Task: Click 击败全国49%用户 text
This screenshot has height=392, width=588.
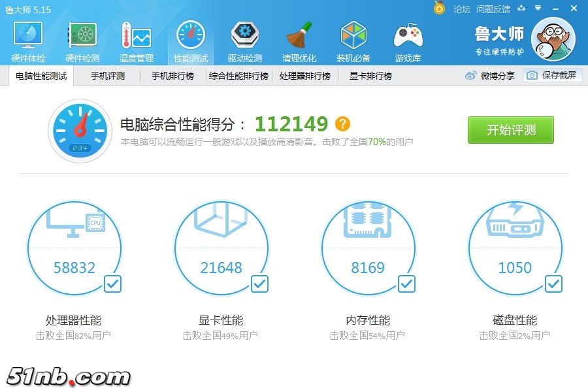Action: pos(220,335)
